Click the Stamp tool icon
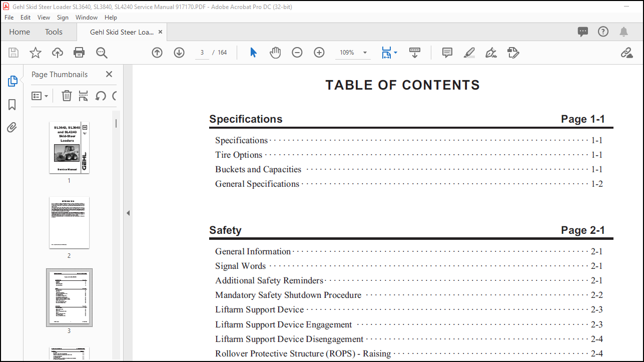This screenshot has width=644, height=362. click(513, 53)
